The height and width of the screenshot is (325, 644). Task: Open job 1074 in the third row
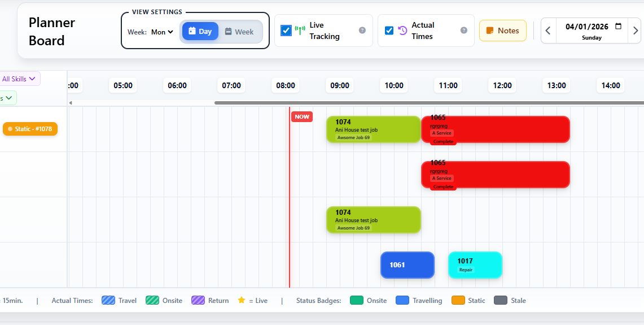coord(373,220)
